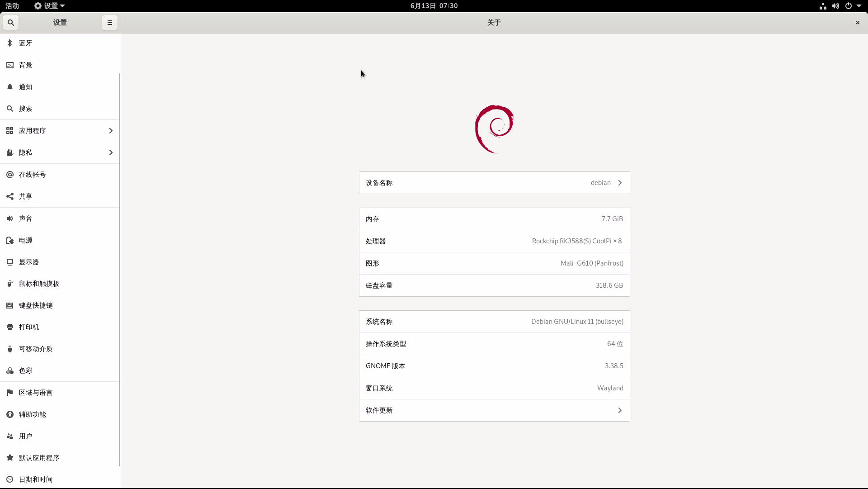The width and height of the screenshot is (868, 489).
Task: Click the Removable Media icon
Action: [x=10, y=349]
